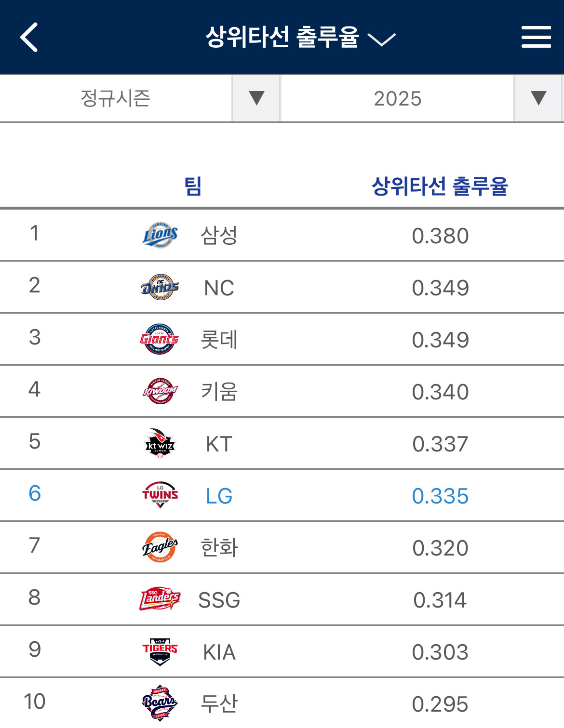The width and height of the screenshot is (564, 728).
Task: Select the 삼성 team name
Action: click(x=219, y=236)
